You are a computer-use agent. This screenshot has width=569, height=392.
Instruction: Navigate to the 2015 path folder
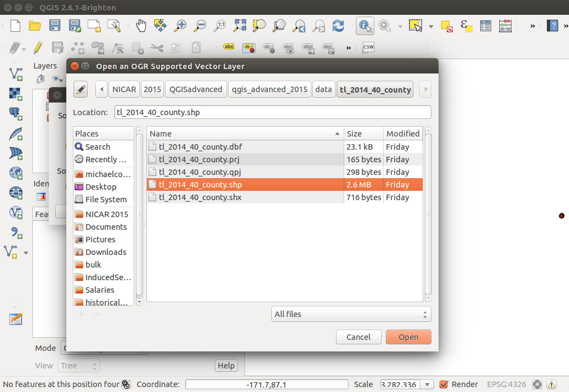[x=152, y=89]
